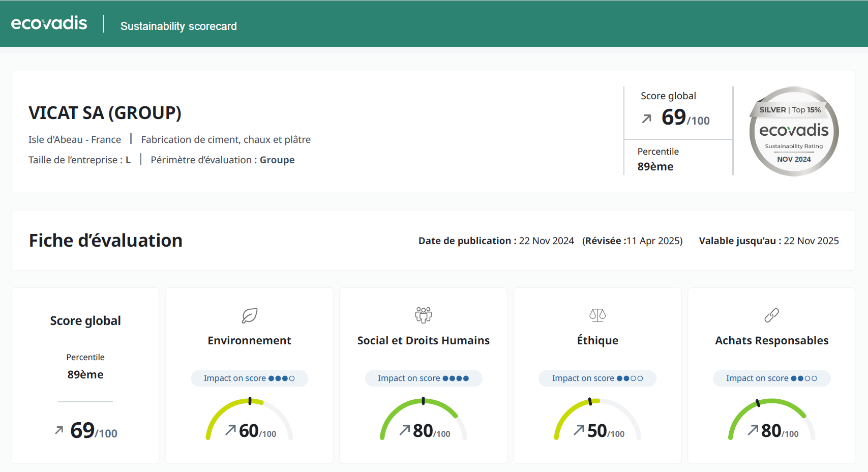The image size is (868, 472).
Task: Click Achats Responsables Impact on score badge
Action: 771,378
